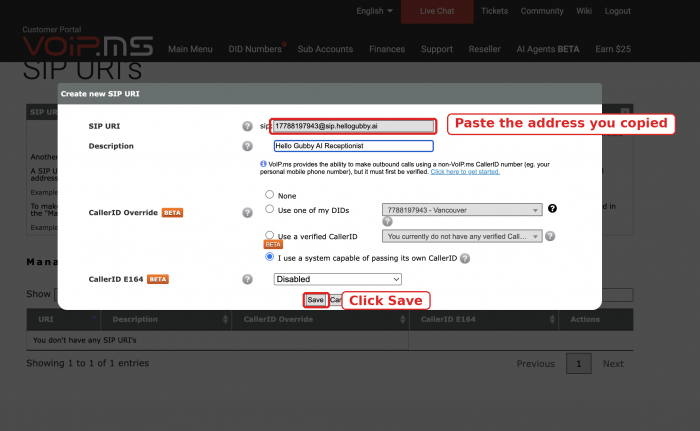Viewport: 700px width, 431px height.
Task: Select 'I use a system capable' radio
Action: coord(269,257)
